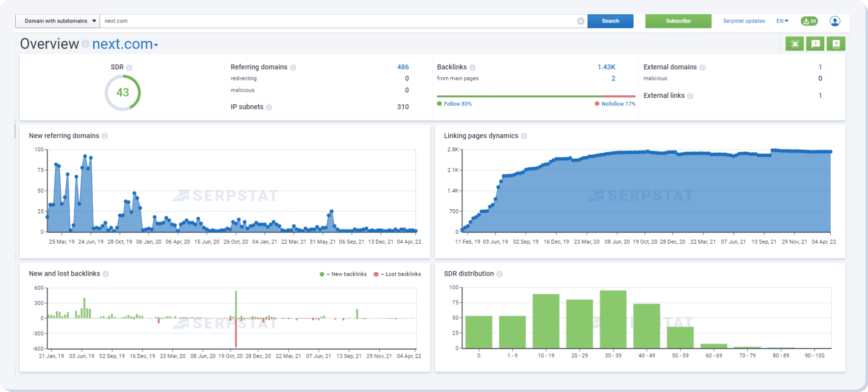Click the Follow/Nofollow backlinks ratio bar
Image resolution: width=868 pixels, height=392 pixels.
[x=536, y=96]
